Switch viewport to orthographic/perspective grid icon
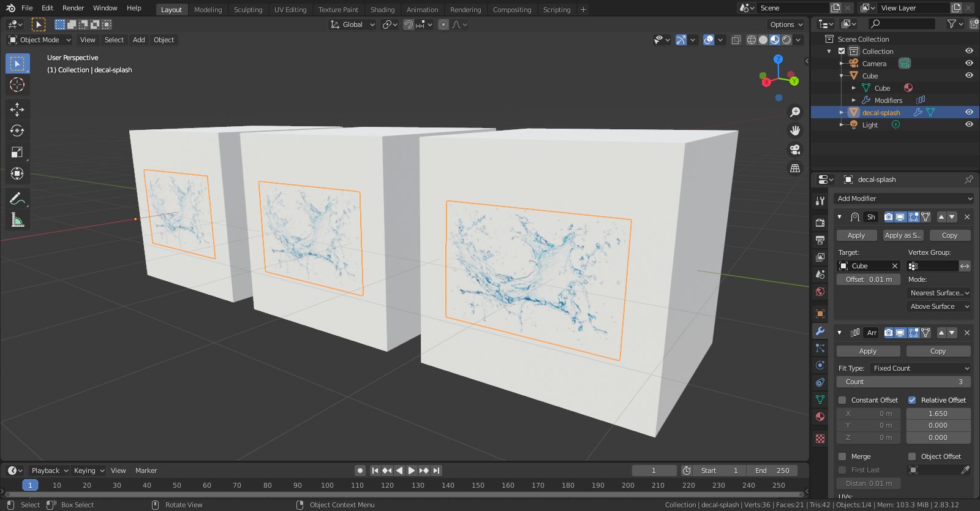980x511 pixels. [x=795, y=168]
